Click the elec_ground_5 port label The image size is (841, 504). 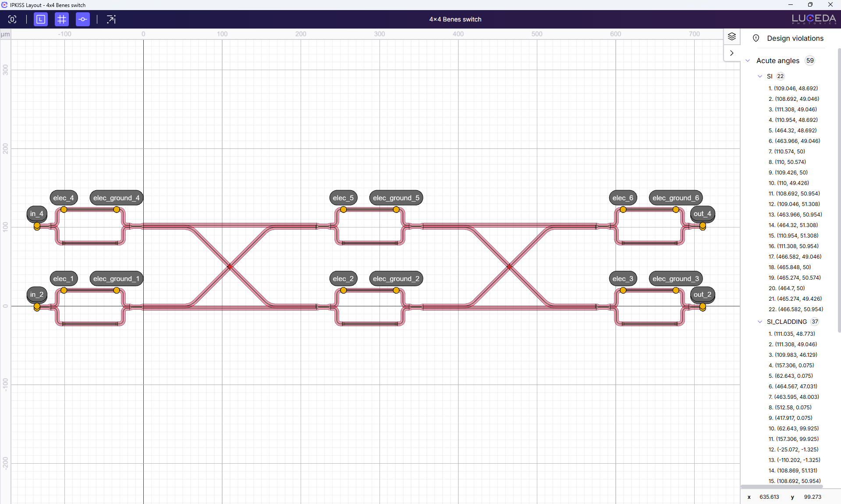tap(396, 198)
